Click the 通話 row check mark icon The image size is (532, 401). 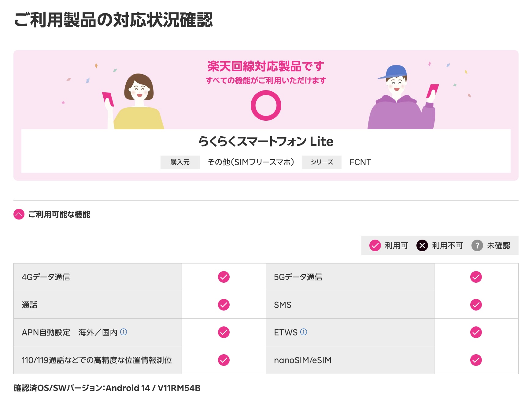pyautogui.click(x=224, y=305)
